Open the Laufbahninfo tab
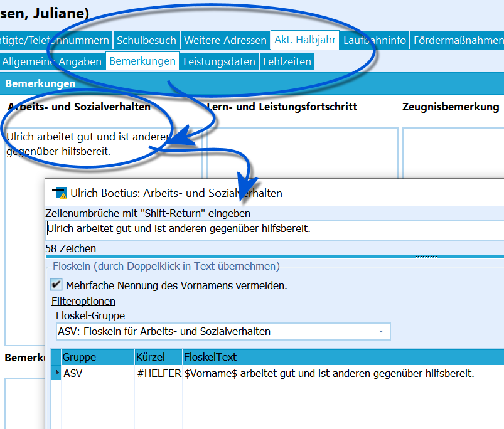The image size is (504, 429). 375,40
